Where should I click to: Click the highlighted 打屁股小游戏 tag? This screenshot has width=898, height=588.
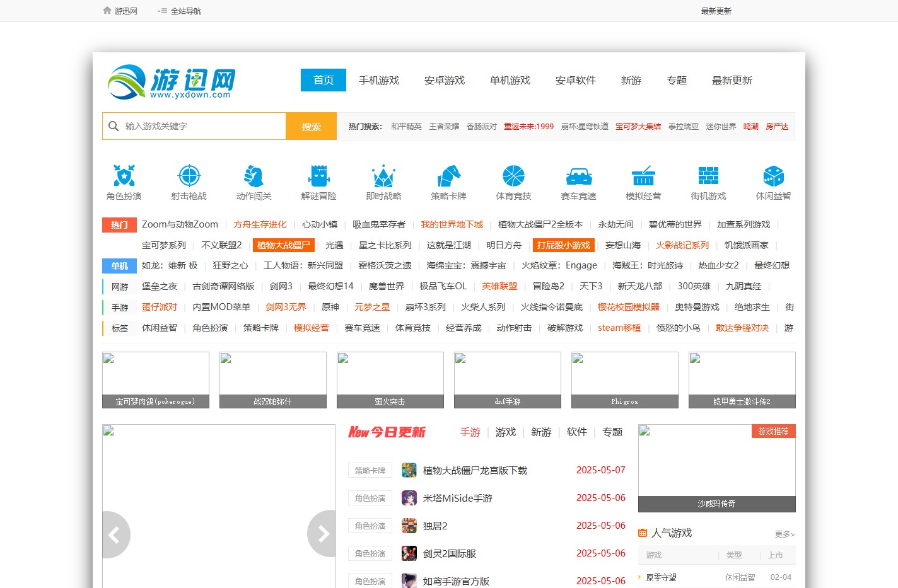(564, 245)
